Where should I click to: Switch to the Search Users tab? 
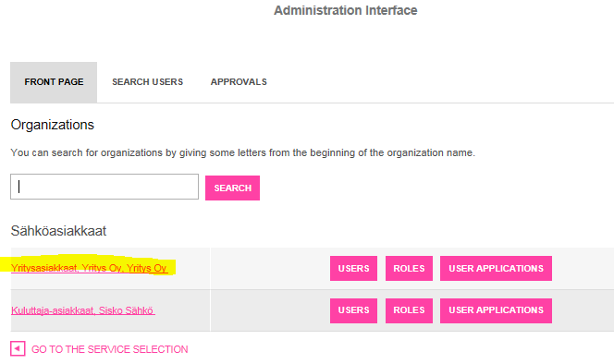point(148,82)
